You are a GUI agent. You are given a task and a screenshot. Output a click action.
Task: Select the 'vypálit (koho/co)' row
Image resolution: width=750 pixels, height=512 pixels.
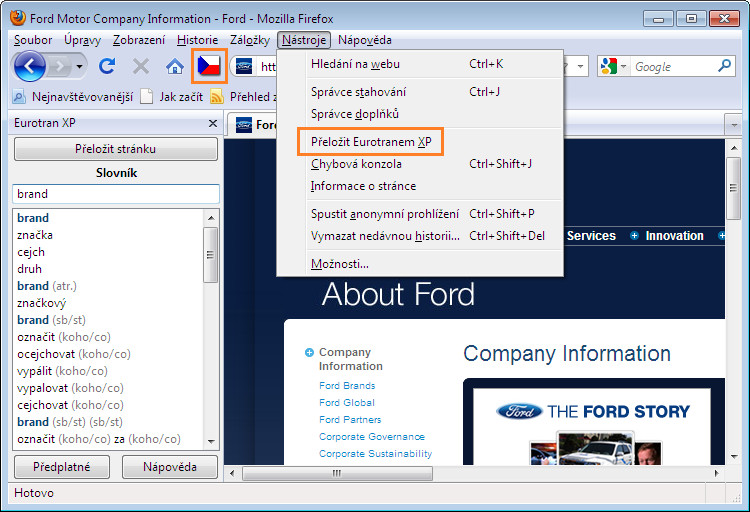pyautogui.click(x=109, y=371)
